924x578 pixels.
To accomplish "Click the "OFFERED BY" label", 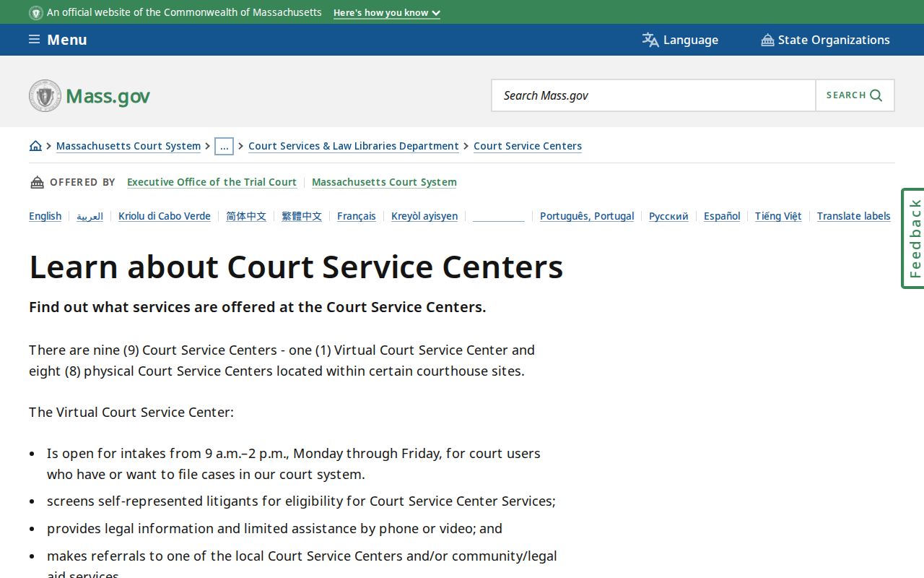I will click(x=82, y=182).
